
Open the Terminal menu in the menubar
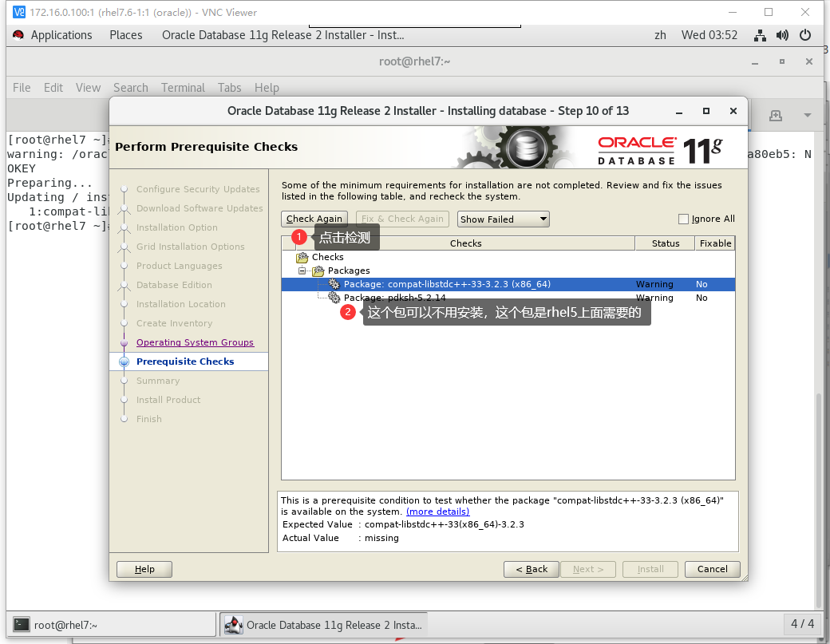point(183,88)
